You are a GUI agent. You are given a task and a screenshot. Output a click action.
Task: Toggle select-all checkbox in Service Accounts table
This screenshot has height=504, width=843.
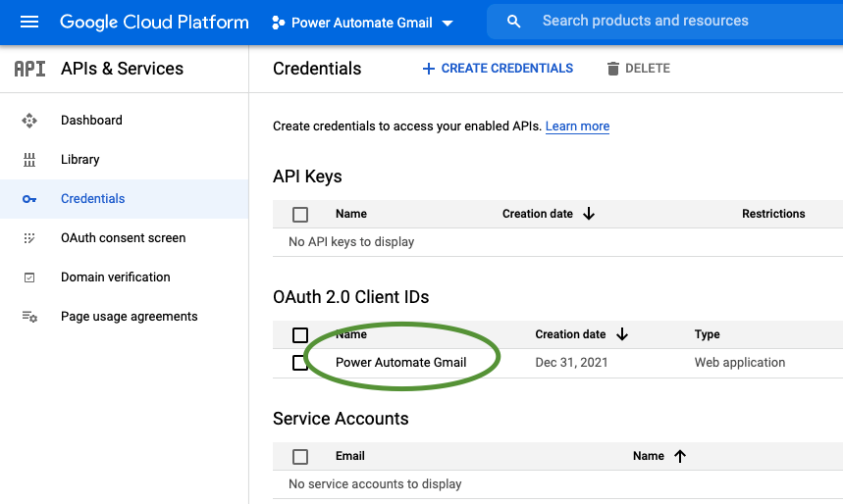[300, 457]
